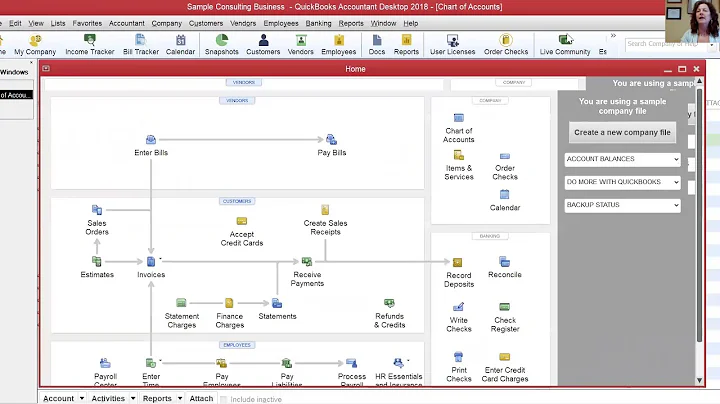720x404 pixels.
Task: Toggle the Include inactive checkbox
Action: [224, 399]
